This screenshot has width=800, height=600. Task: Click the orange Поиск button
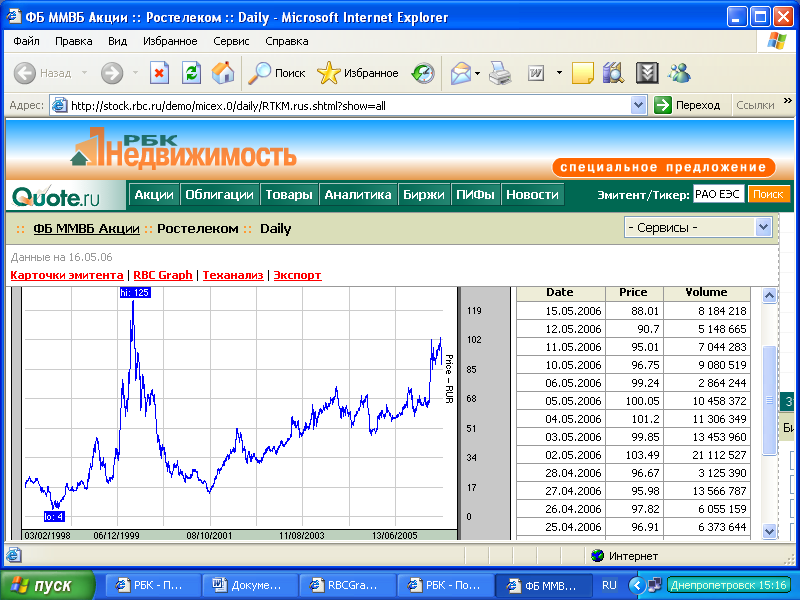(x=768, y=194)
